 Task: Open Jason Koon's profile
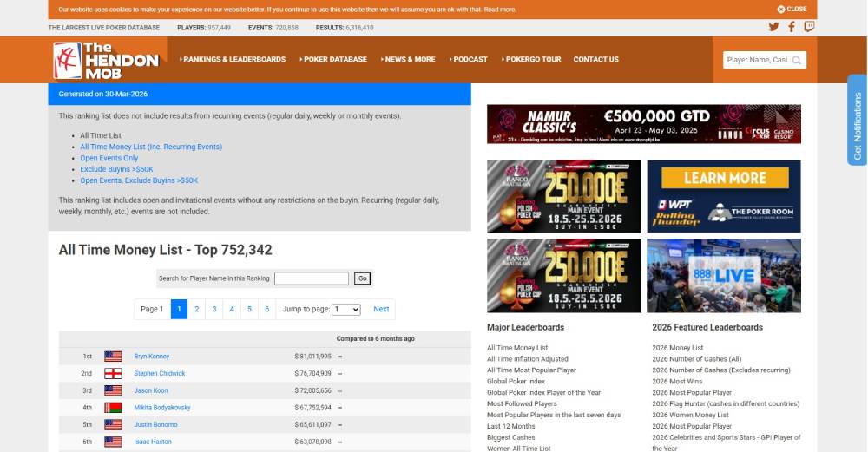(x=151, y=390)
